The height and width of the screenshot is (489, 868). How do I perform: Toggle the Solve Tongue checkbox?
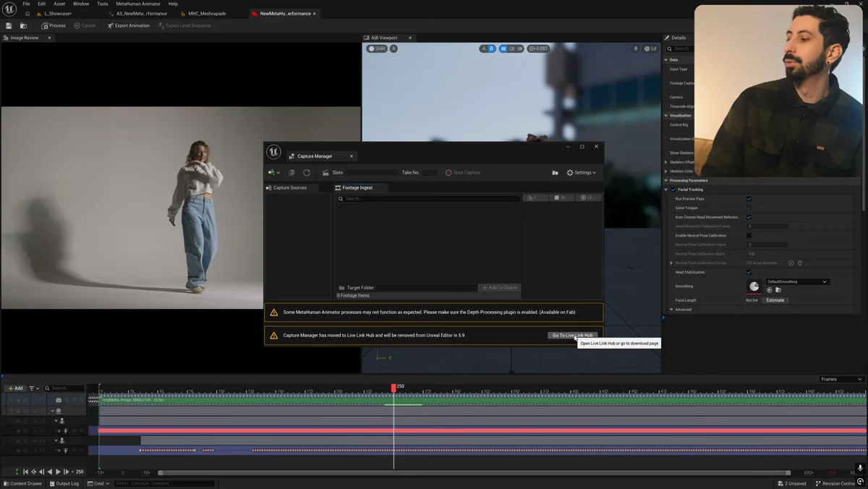coord(749,208)
